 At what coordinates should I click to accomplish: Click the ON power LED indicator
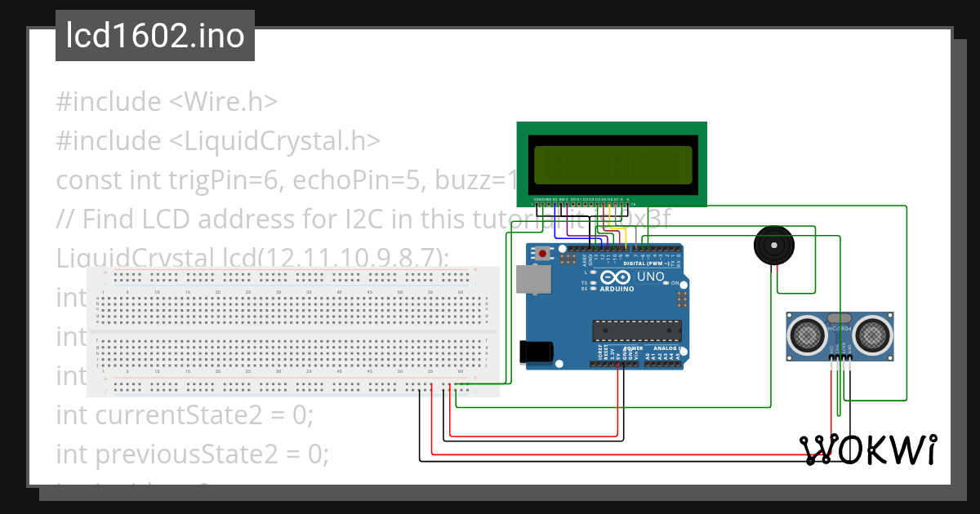pyautogui.click(x=665, y=281)
